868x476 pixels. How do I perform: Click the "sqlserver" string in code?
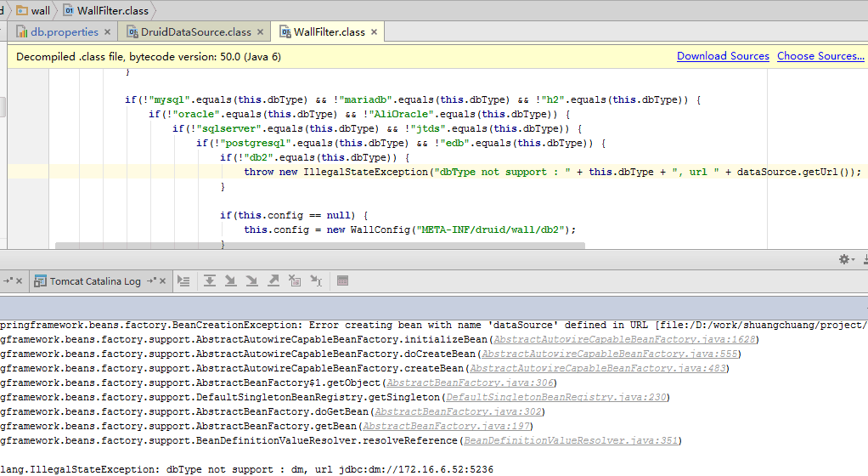point(228,128)
